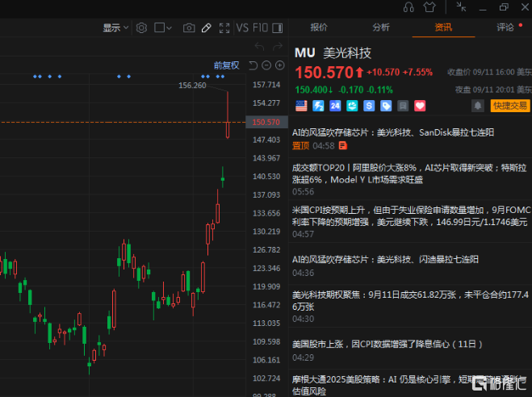Image resolution: width=532 pixels, height=397 pixels.
Task: Click the blue tag label icon
Action: (386, 106)
